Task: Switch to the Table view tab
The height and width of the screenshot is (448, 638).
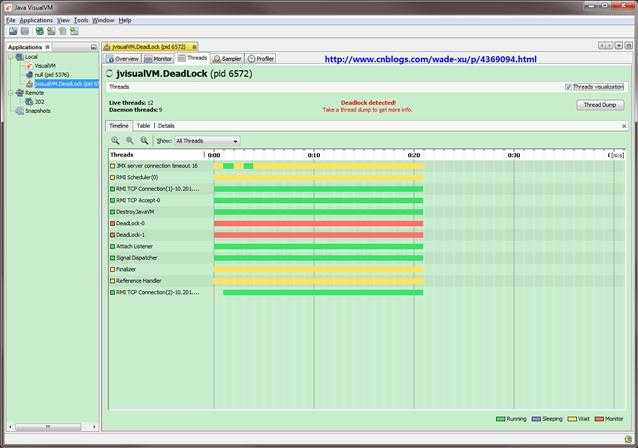Action: tap(143, 126)
